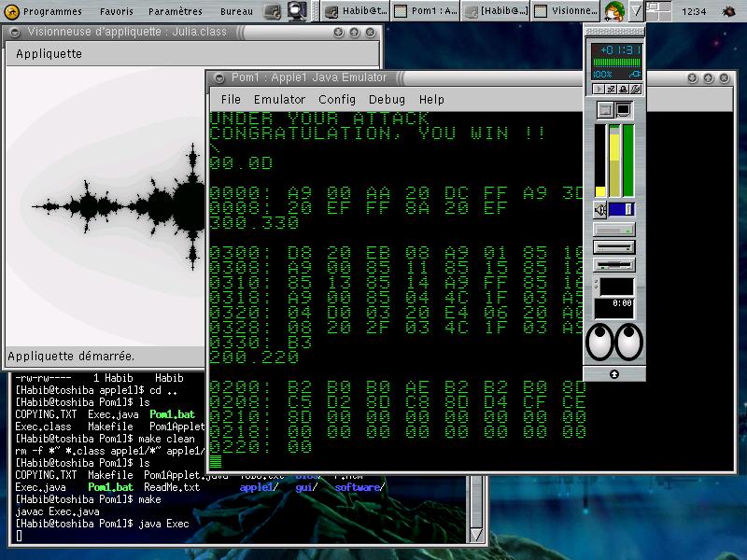Switch to the Visionne... taskbar window button
This screenshot has height=560, width=747.
pos(565,12)
